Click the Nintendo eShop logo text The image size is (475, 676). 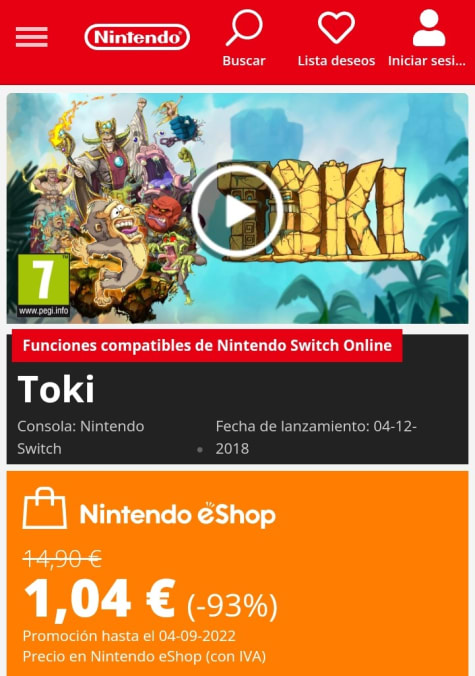pos(178,514)
